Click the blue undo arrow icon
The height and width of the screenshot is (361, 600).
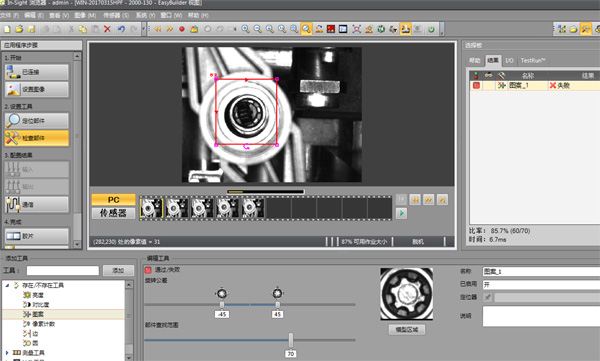[x=121, y=29]
